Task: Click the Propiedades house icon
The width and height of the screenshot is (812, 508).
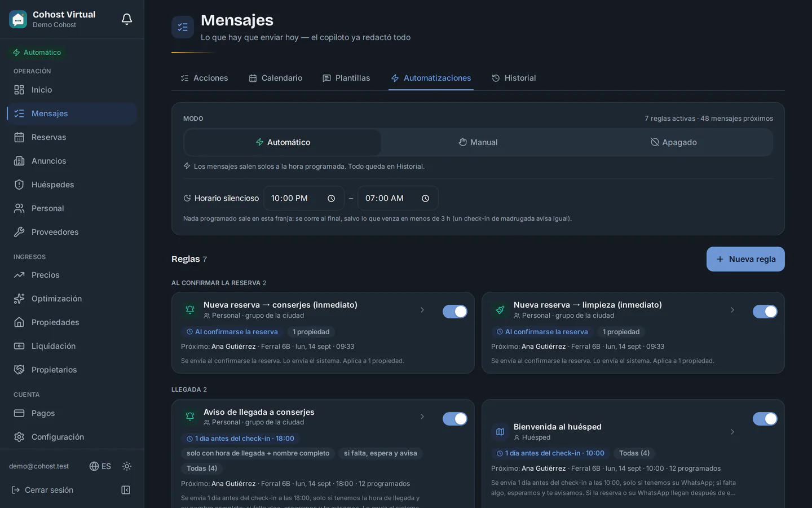Action: [19, 322]
